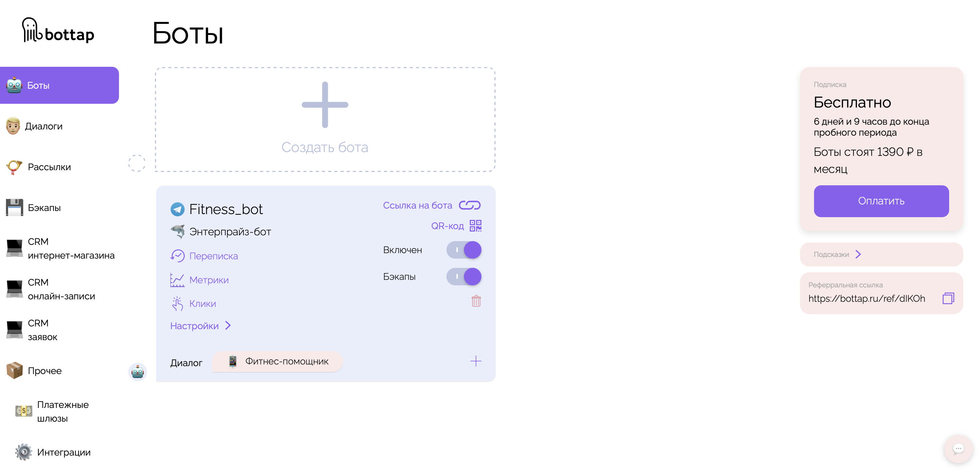Collapse the Прочее sidebar group

tap(45, 371)
